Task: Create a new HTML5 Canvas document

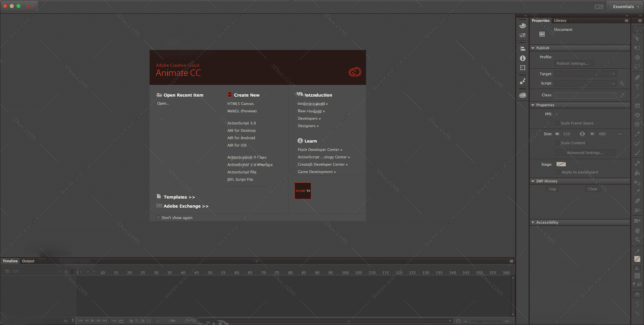Action: point(240,104)
